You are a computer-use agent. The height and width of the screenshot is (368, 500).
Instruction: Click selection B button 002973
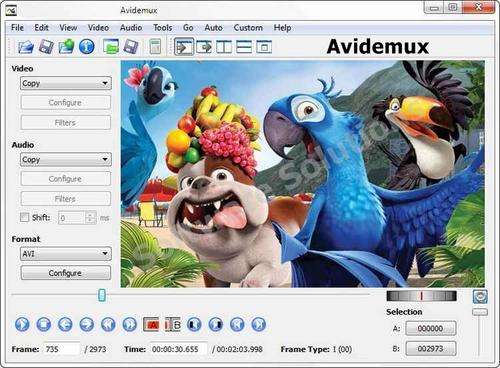coord(430,349)
